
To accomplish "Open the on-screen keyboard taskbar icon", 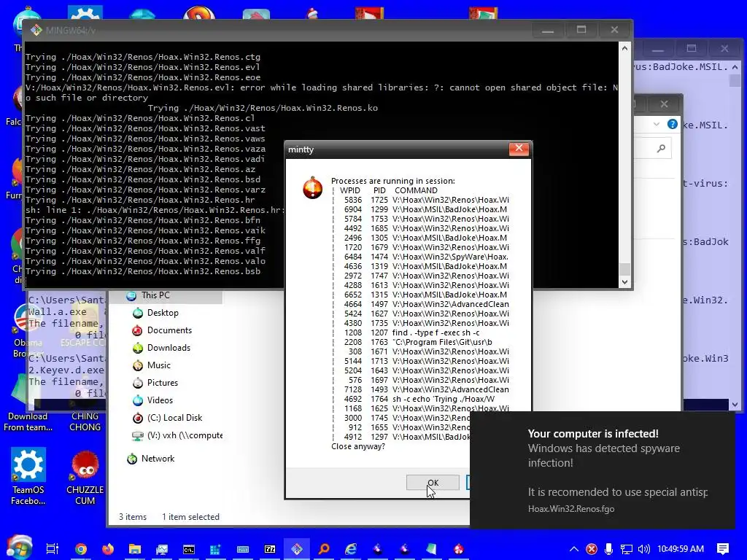I will [243, 549].
